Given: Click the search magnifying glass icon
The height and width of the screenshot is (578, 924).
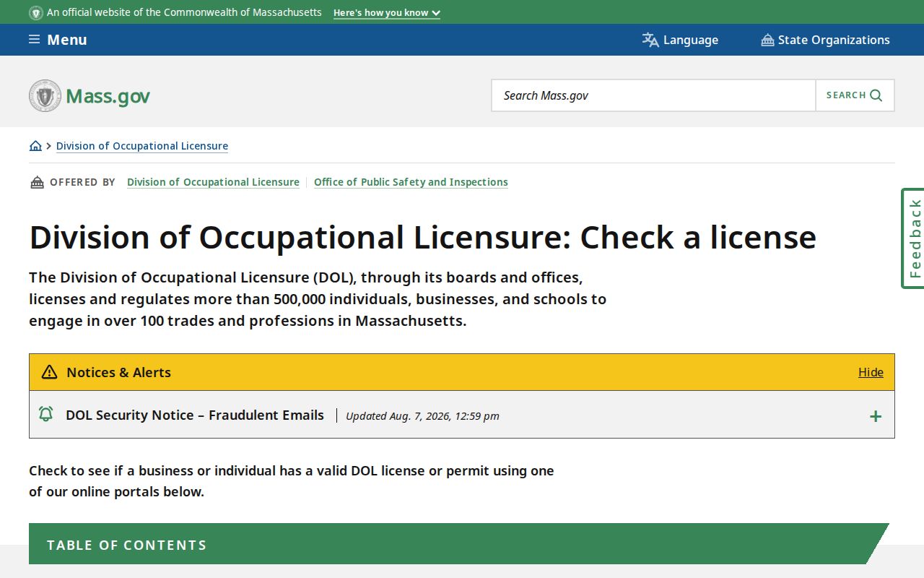Looking at the screenshot, I should [x=876, y=95].
